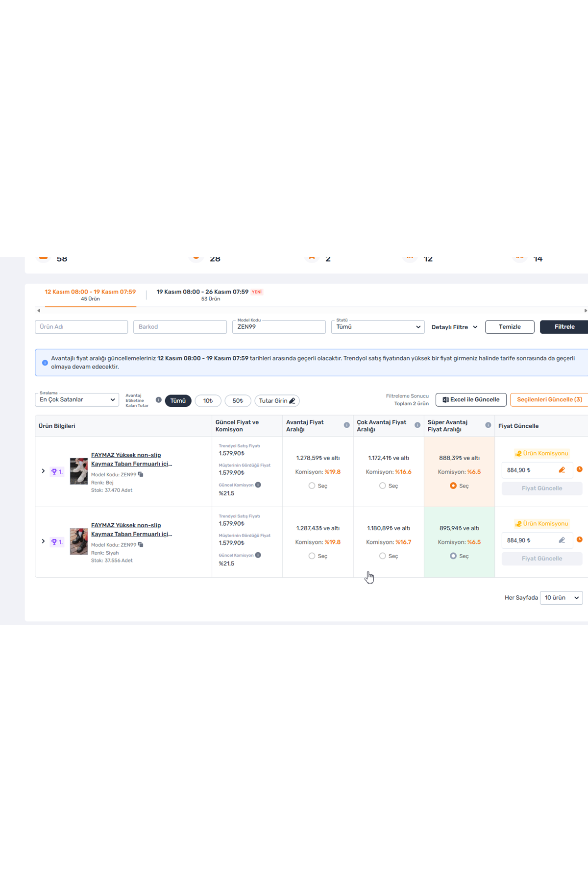The image size is (588, 882).
Task: Select Avantaj price range for Bej product
Action: pyautogui.click(x=312, y=486)
